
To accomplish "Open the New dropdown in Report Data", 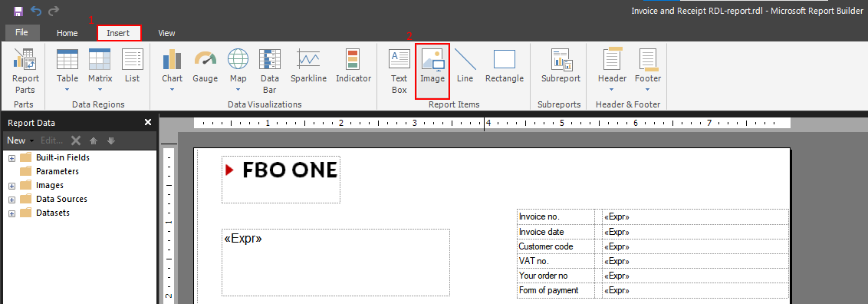I will coord(21,140).
